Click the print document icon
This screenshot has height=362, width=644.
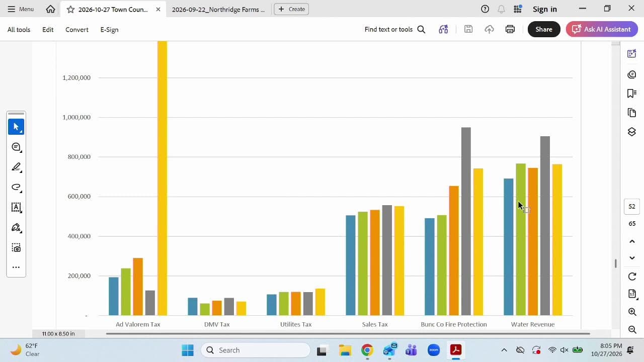tap(510, 29)
